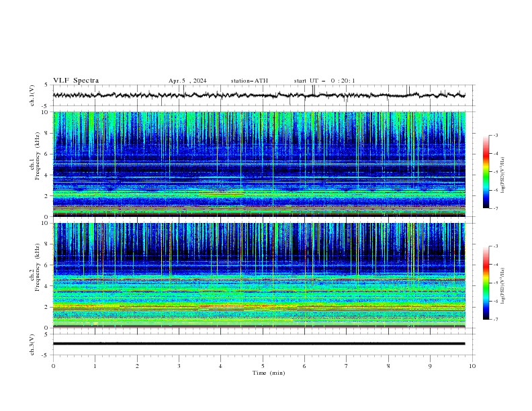Image resolution: width=532 pixels, height=411 pixels.
Task: Click the "2" kHz tick of ch.2 spectrogram
Action: [x=47, y=307]
